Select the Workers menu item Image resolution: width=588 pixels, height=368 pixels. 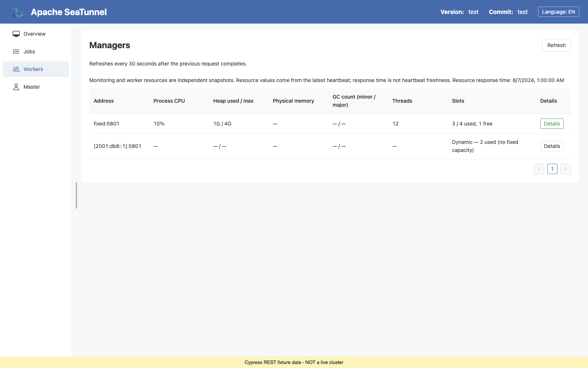pos(36,69)
